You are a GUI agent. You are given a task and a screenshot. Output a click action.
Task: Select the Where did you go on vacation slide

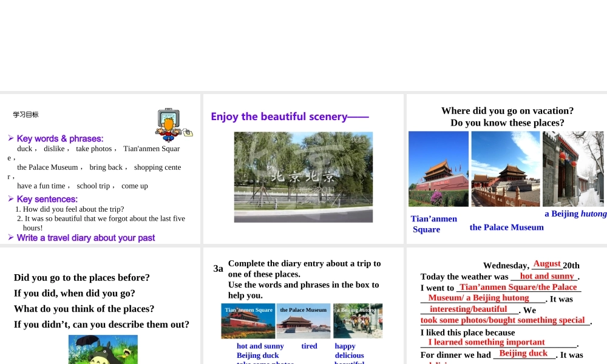(507, 169)
